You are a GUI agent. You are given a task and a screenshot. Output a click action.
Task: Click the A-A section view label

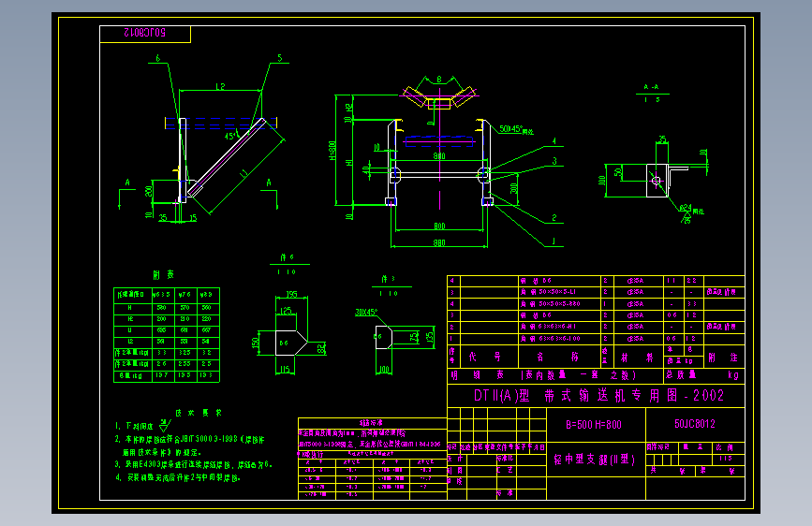pyautogui.click(x=652, y=87)
